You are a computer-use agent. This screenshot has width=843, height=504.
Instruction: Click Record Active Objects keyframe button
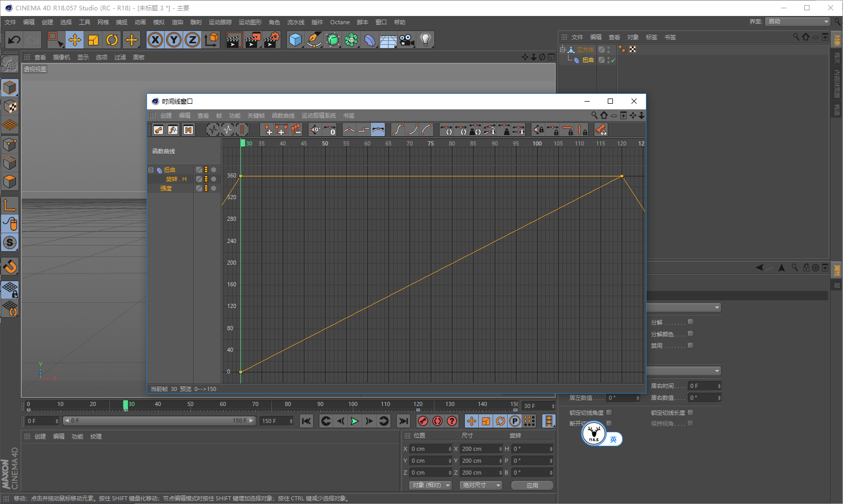[x=423, y=421]
